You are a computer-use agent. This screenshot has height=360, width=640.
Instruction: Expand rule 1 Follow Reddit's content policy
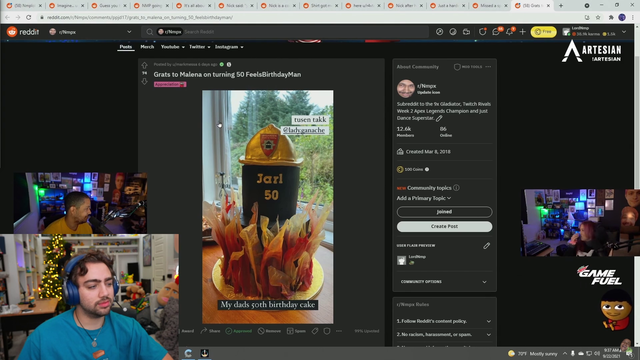click(444, 321)
